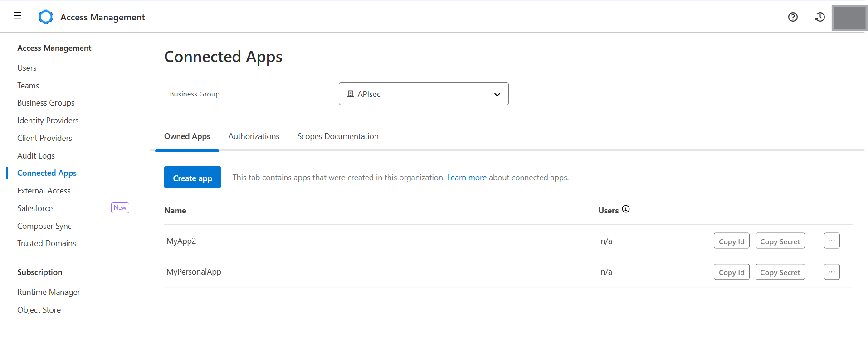Click the Anypoint Access Management logo
The width and height of the screenshot is (868, 352).
point(46,17)
